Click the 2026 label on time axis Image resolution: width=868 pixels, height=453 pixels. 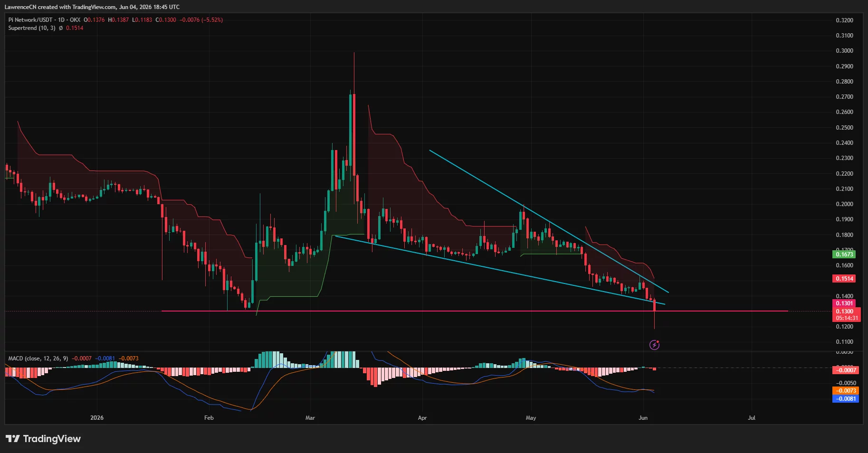coord(97,418)
